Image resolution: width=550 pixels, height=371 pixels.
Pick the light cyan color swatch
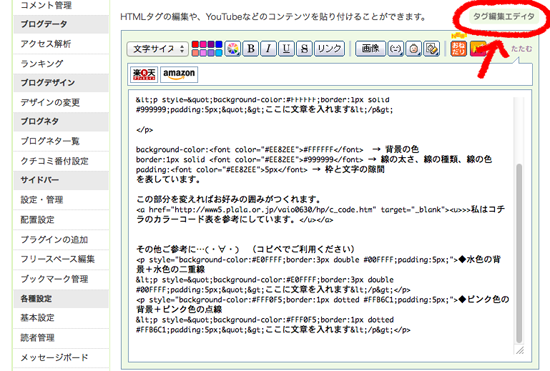219,53
